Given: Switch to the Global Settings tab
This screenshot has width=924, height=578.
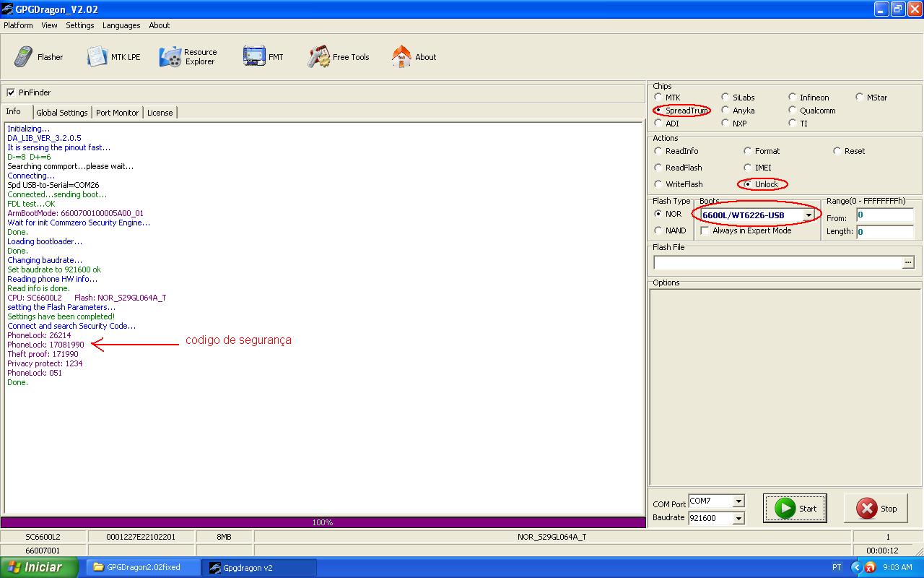Looking at the screenshot, I should [62, 113].
